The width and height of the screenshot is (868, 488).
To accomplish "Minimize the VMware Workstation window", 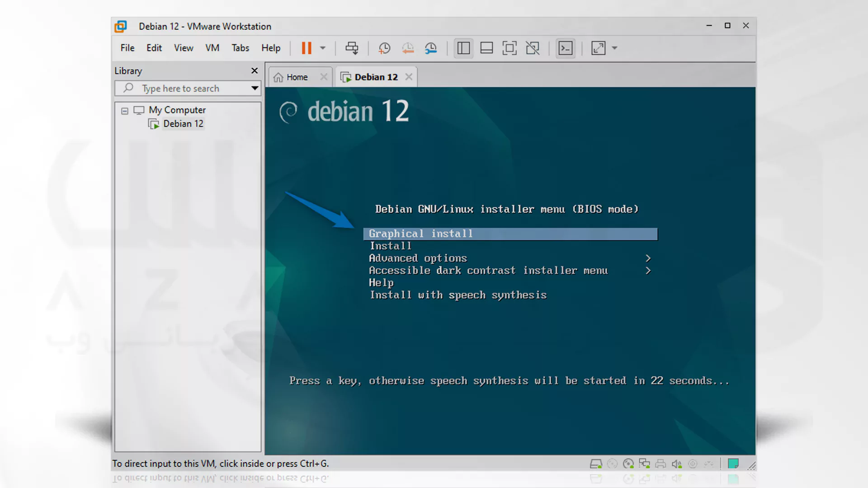I will pos(709,26).
